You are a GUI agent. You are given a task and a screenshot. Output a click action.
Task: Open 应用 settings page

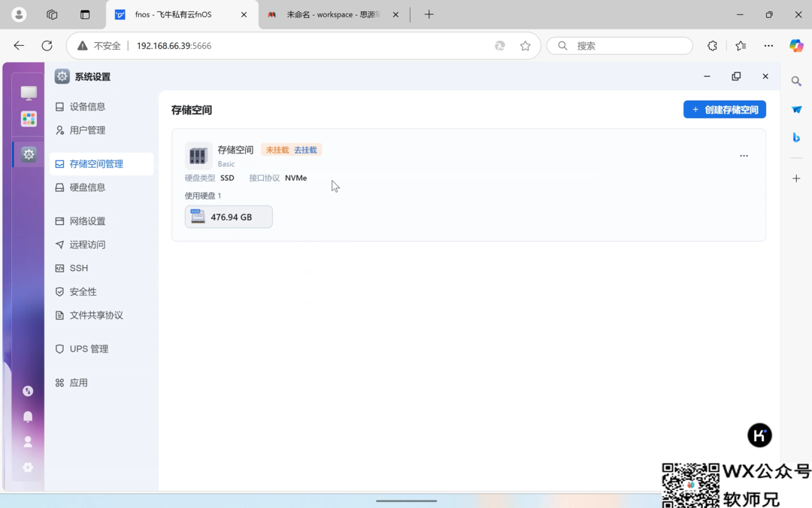click(101, 382)
